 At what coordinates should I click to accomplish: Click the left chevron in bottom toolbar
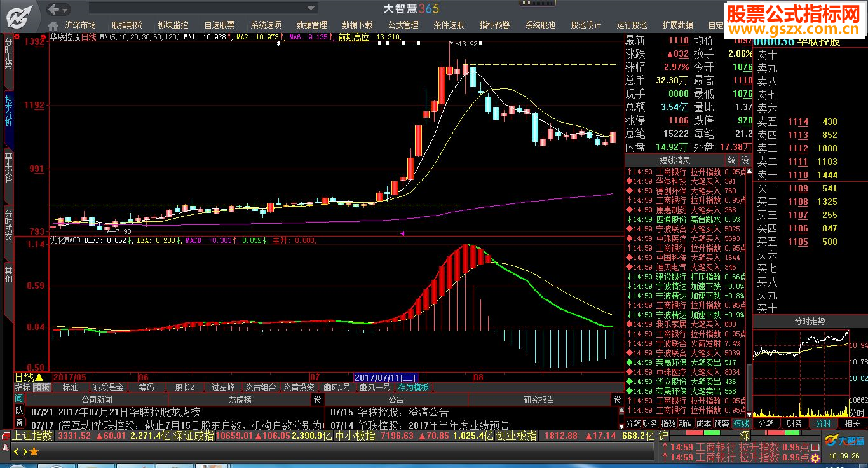tap(17, 451)
